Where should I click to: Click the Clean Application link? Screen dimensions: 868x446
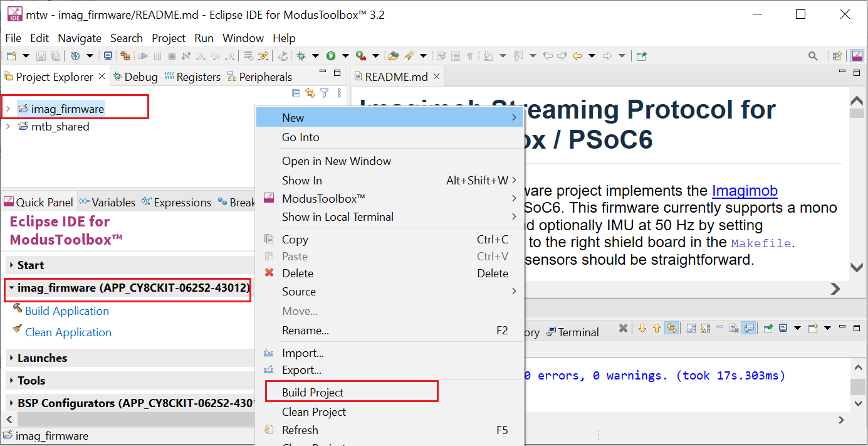pos(68,332)
